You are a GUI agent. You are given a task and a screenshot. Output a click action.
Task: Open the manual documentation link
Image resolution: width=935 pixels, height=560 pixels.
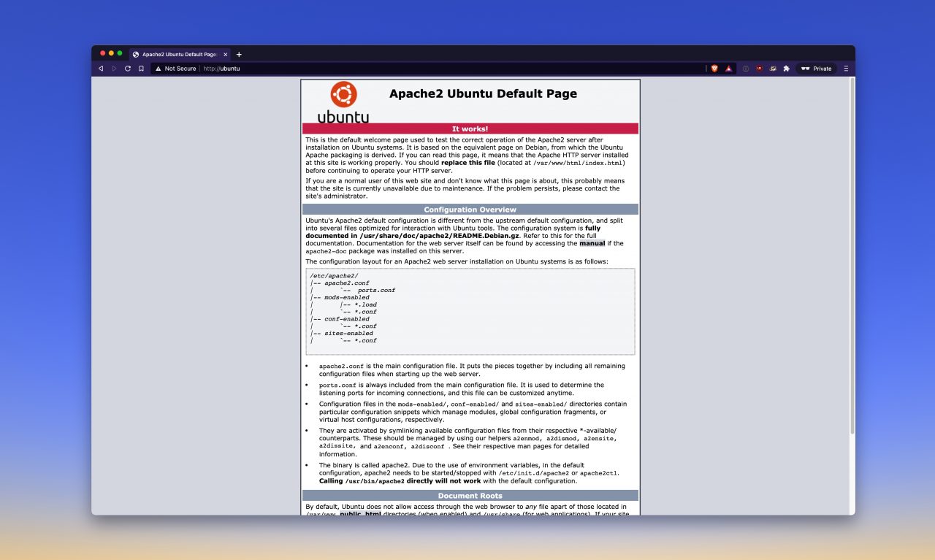592,243
